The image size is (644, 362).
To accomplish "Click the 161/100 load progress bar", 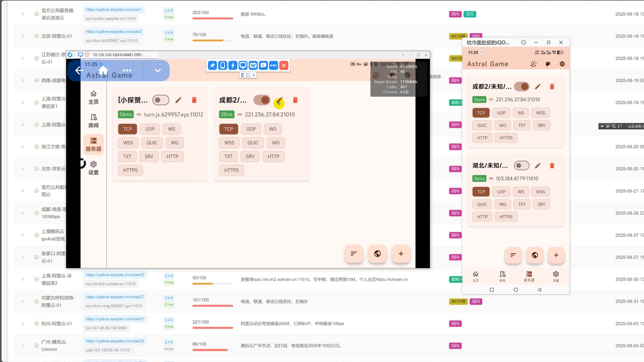I will tap(213, 306).
